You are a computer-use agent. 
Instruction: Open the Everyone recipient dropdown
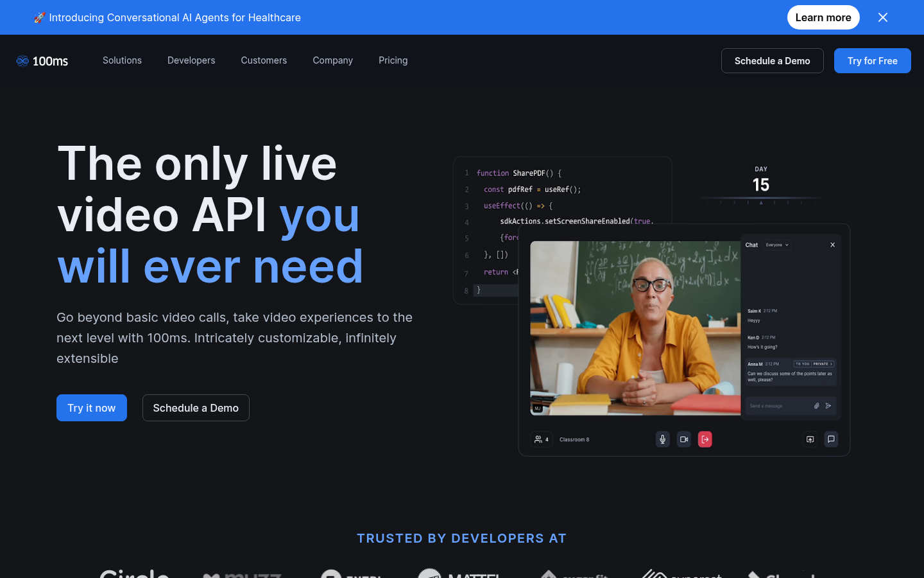[x=777, y=245]
